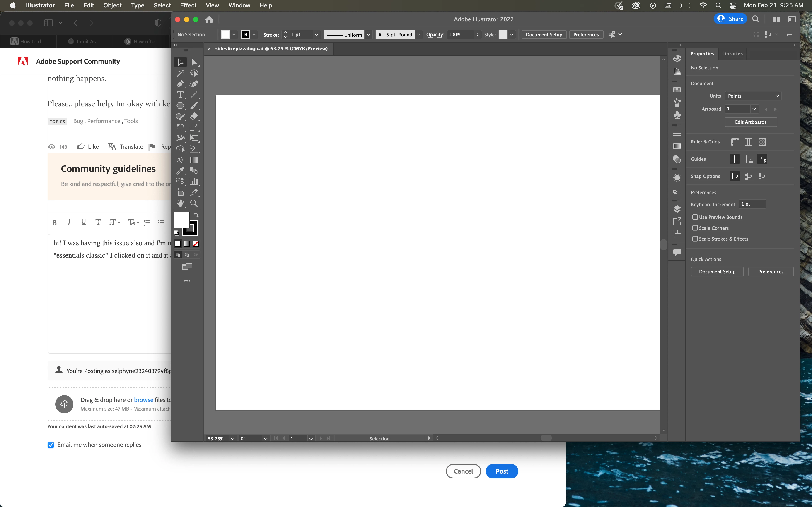This screenshot has width=812, height=507.
Task: Expand the stroke weight dropdown
Action: [316, 35]
